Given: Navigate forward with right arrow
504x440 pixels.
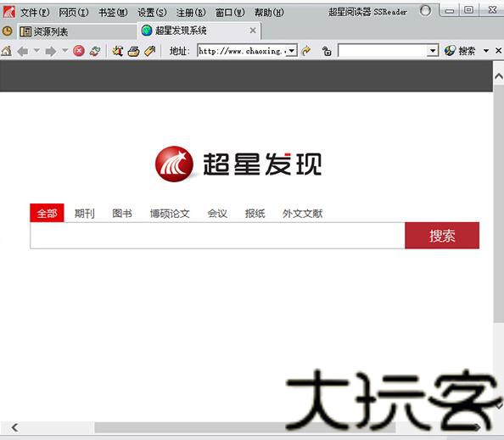Looking at the screenshot, I should [51, 51].
